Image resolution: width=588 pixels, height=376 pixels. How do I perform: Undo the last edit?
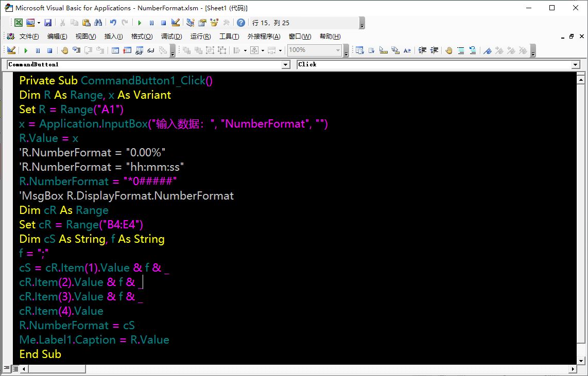coord(113,23)
